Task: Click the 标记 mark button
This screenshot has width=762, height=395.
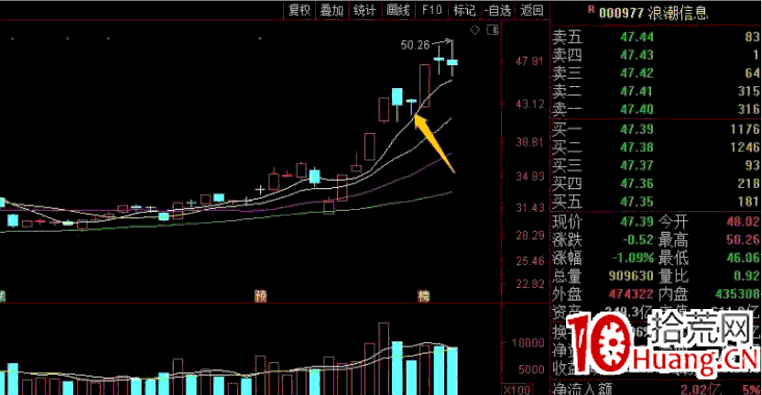Action: [x=464, y=10]
